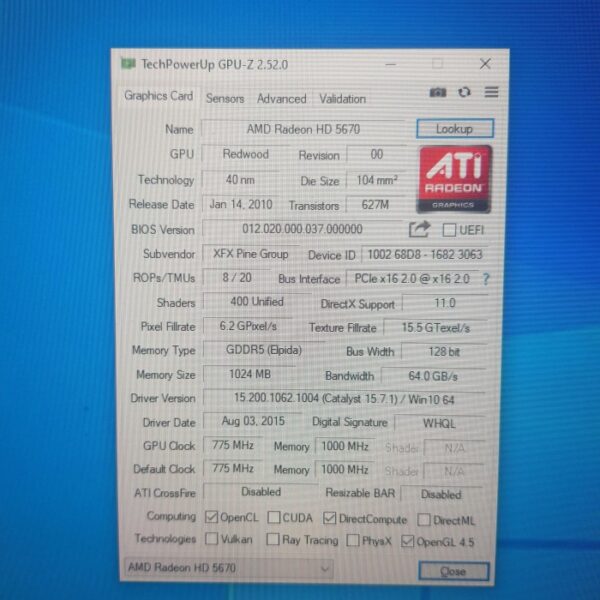Image resolution: width=600 pixels, height=600 pixels.
Task: Toggle the Vulkan checkbox
Action: point(211,539)
